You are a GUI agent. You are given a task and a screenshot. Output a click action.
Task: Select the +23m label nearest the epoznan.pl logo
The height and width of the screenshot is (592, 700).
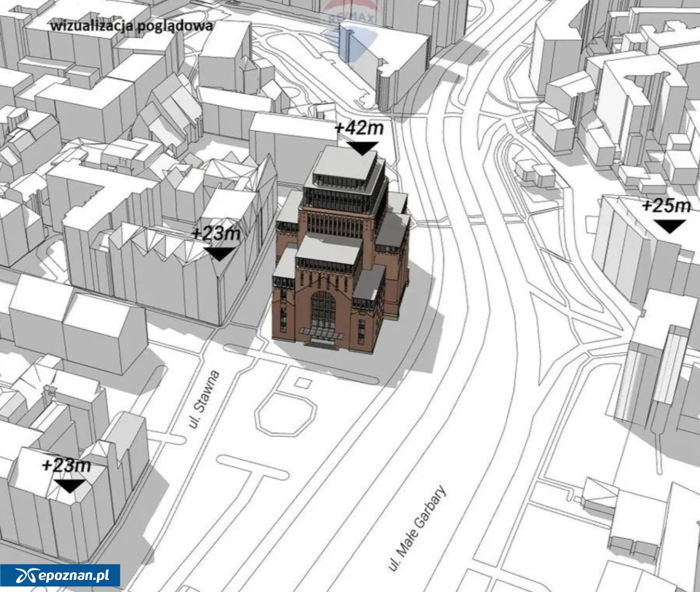point(66,466)
